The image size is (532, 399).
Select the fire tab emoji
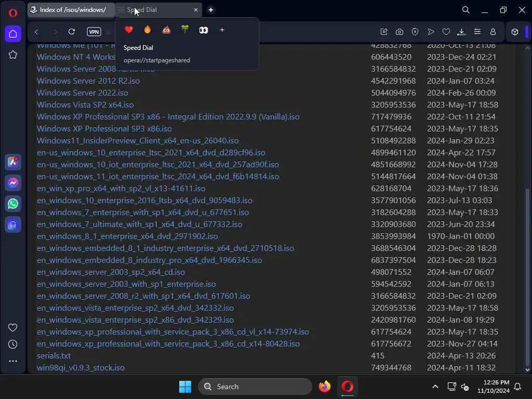point(147,30)
